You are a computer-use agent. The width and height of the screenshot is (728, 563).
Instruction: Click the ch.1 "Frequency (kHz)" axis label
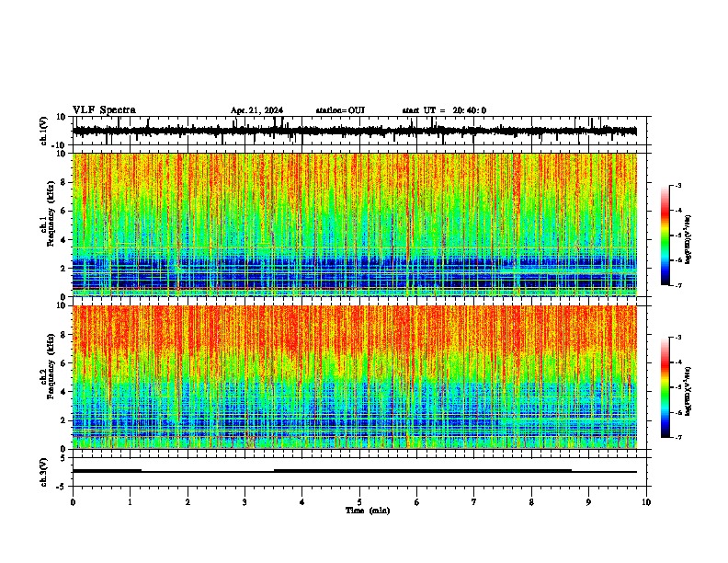click(x=51, y=214)
